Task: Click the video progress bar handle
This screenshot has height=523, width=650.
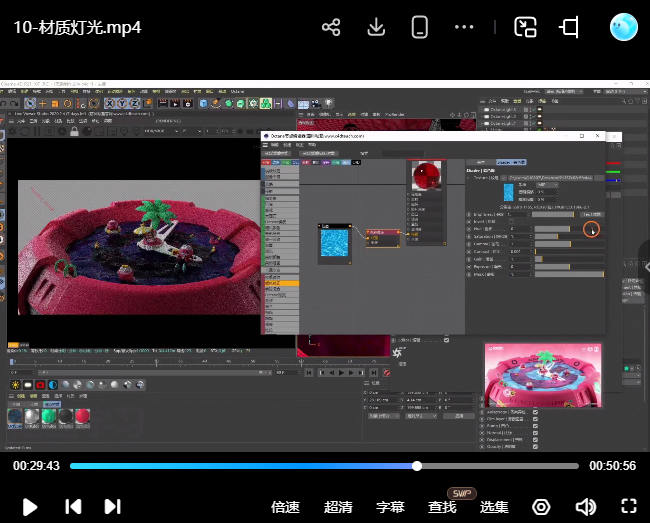Action: (x=417, y=466)
